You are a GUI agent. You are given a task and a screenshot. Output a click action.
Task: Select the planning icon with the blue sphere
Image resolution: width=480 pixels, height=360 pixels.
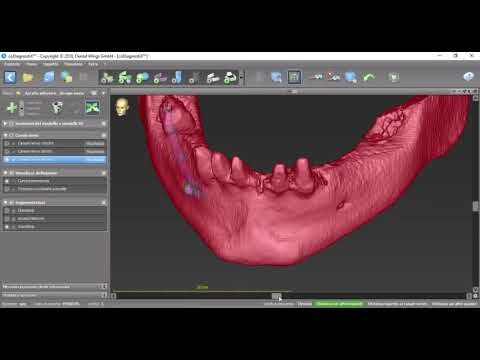142,78
